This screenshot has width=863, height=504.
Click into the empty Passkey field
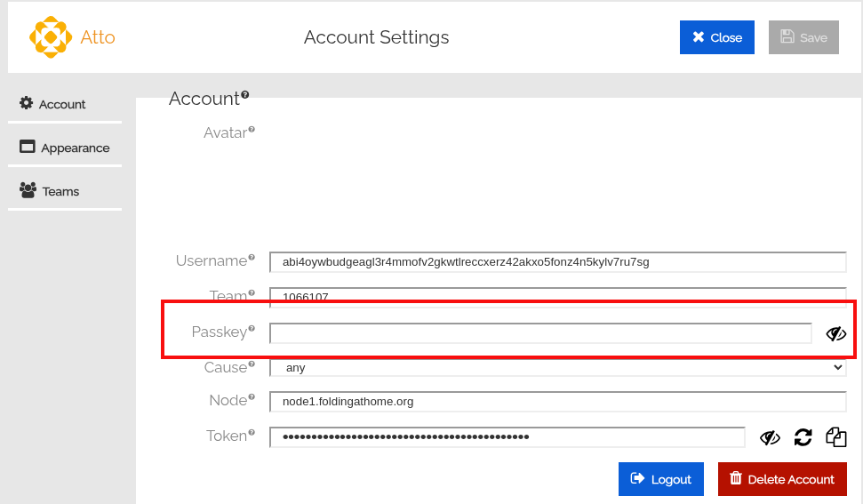click(540, 333)
